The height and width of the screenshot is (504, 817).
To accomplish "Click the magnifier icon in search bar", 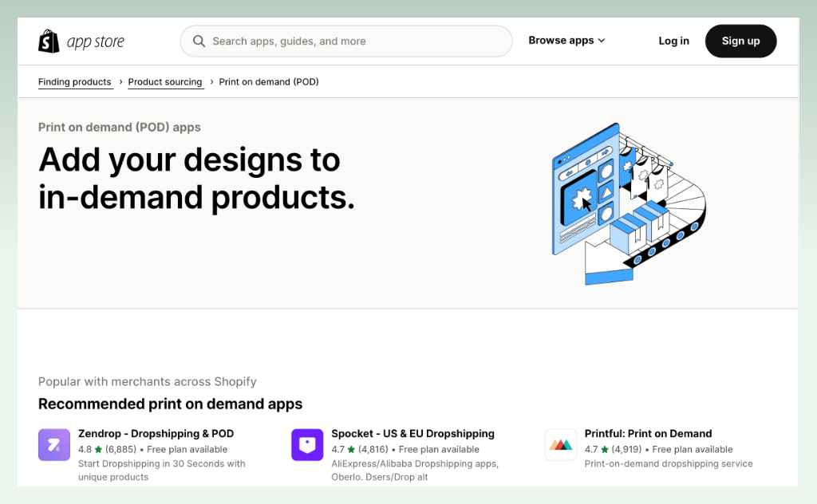I will click(x=199, y=41).
